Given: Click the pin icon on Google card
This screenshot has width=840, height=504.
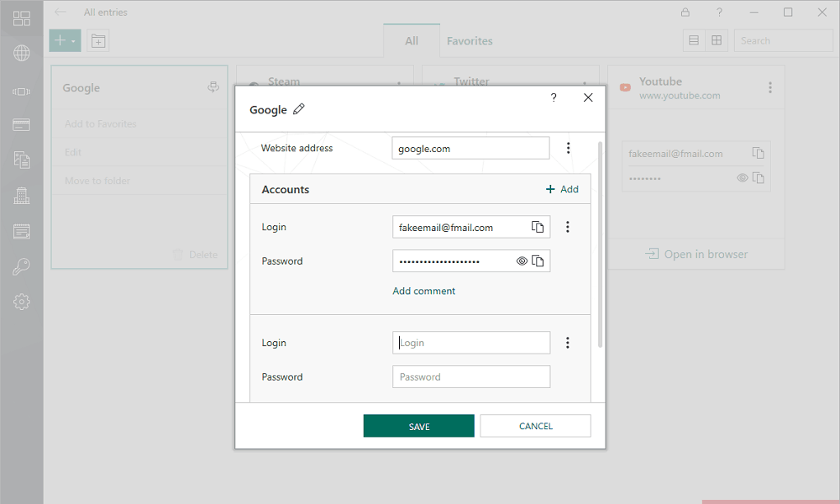Looking at the screenshot, I should (213, 87).
